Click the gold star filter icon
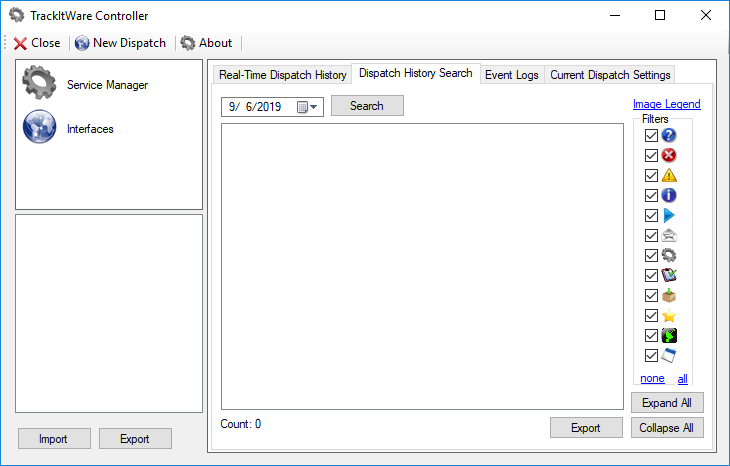730x466 pixels. point(669,316)
